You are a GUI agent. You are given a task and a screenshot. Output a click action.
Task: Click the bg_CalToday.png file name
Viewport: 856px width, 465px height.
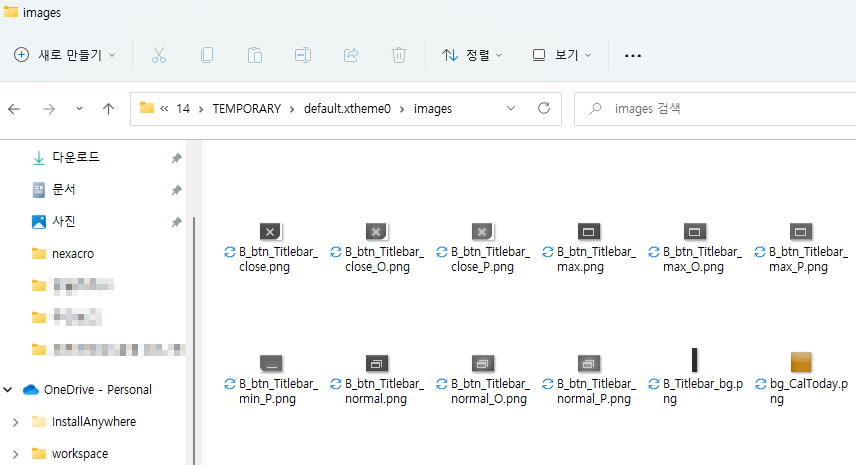coord(809,391)
